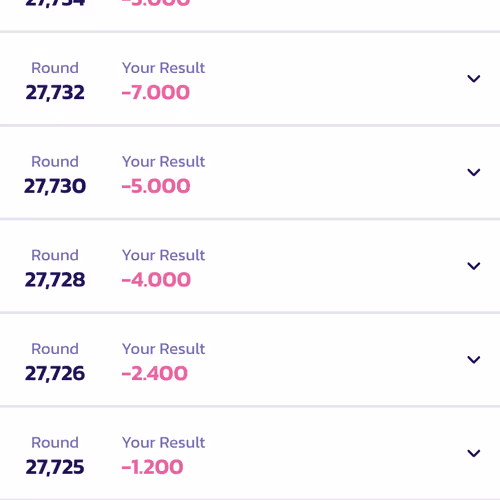Select round number 27,728
The width and height of the screenshot is (500, 500).
pos(55,280)
